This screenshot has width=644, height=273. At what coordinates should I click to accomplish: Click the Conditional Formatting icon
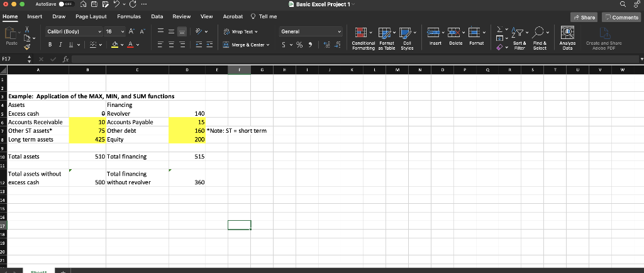point(361,32)
